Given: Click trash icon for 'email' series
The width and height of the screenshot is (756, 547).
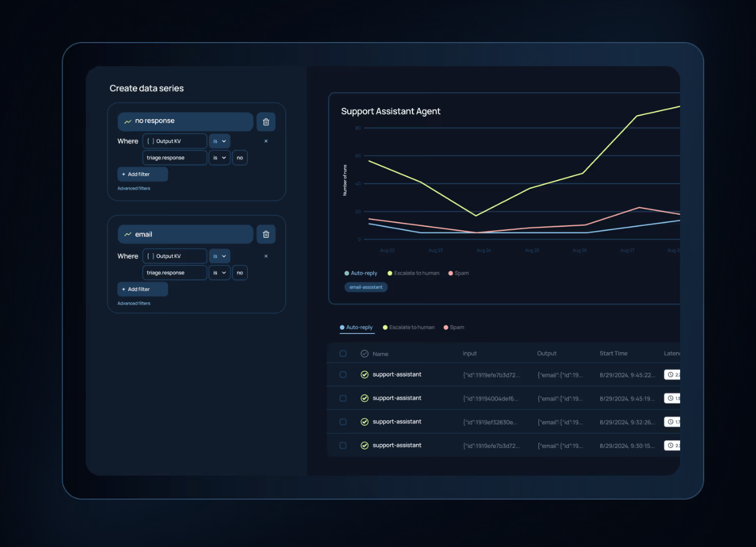Looking at the screenshot, I should point(266,234).
